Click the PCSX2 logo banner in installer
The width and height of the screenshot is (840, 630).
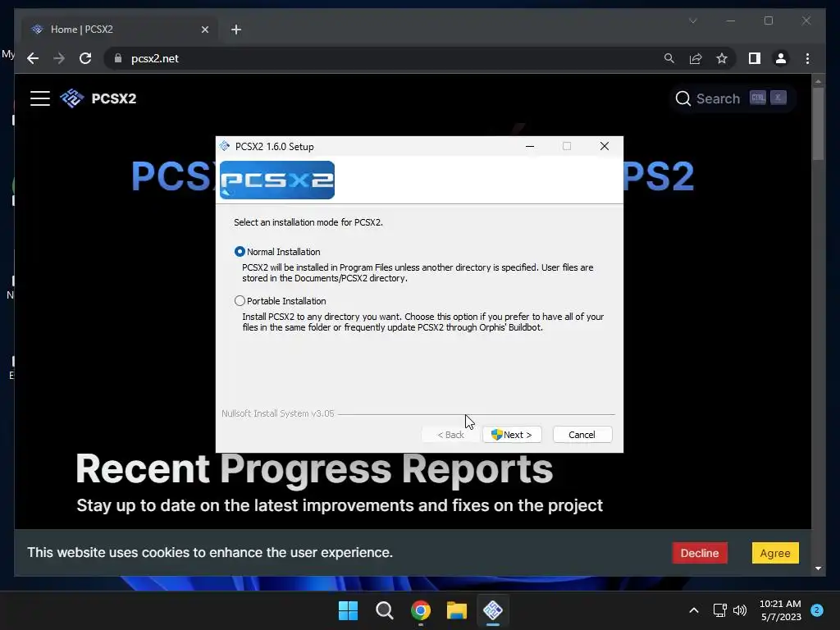click(x=277, y=180)
